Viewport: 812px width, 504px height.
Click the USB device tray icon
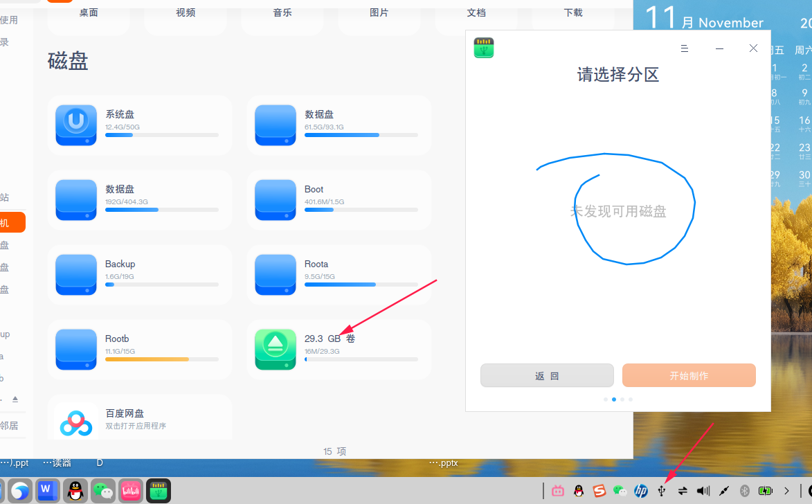click(661, 491)
